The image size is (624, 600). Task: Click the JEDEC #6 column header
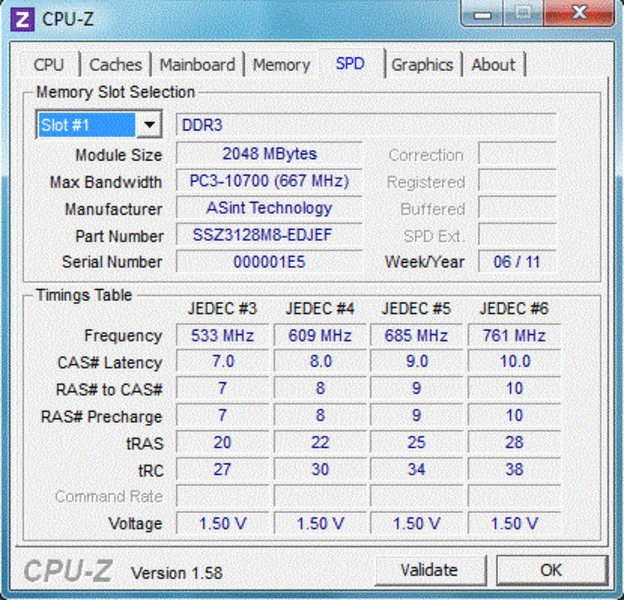(x=514, y=309)
